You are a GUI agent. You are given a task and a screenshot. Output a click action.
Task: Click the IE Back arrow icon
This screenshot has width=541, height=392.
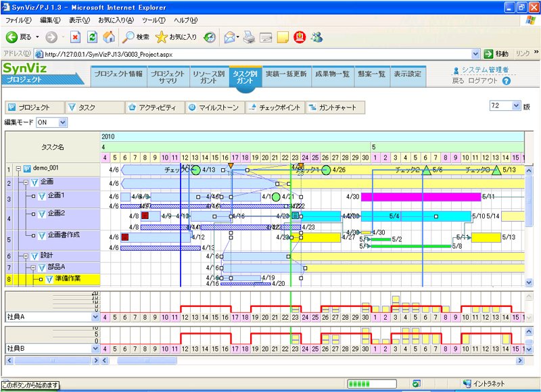click(11, 37)
